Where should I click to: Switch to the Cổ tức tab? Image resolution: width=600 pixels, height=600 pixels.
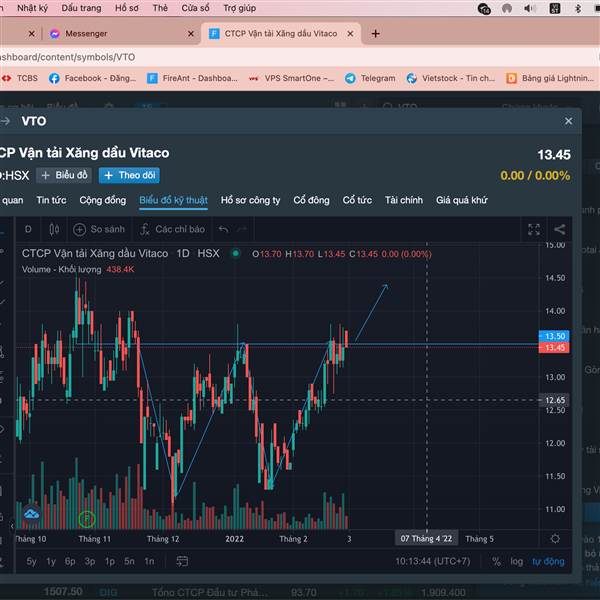coord(357,200)
